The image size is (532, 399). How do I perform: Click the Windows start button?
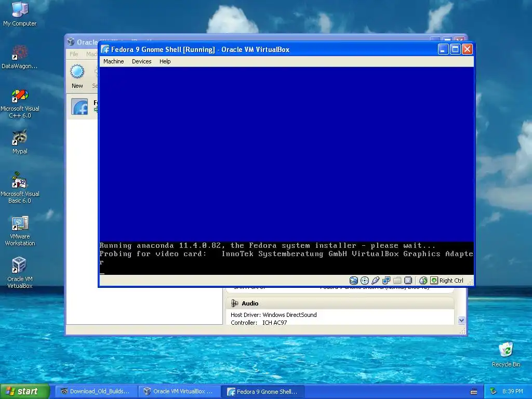[25, 391]
